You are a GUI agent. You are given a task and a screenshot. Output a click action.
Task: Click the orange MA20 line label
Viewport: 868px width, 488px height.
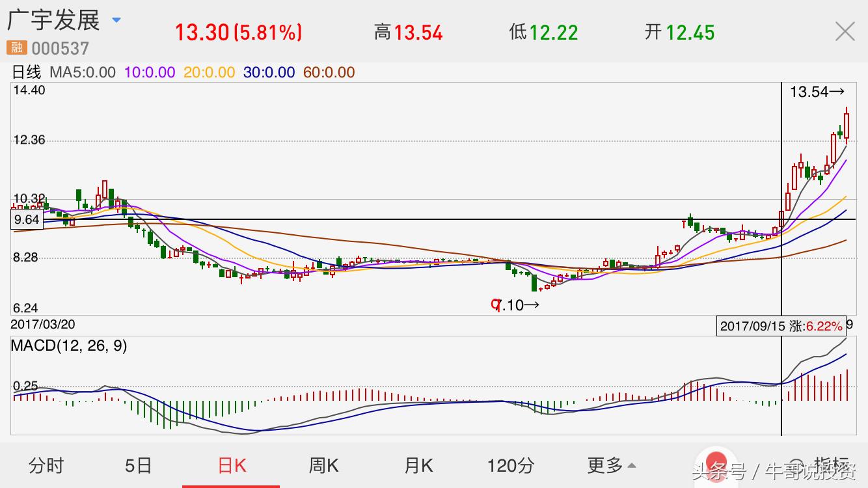tap(210, 73)
